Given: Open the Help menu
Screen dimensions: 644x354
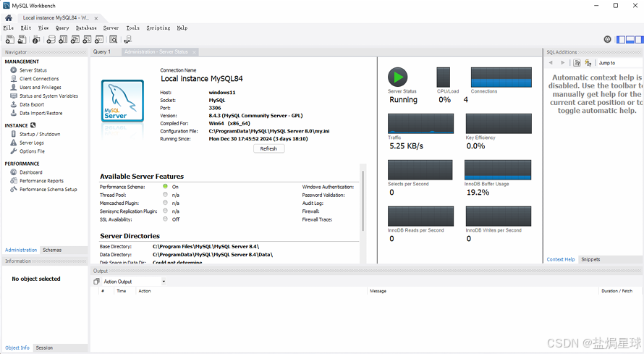Looking at the screenshot, I should click(x=182, y=28).
